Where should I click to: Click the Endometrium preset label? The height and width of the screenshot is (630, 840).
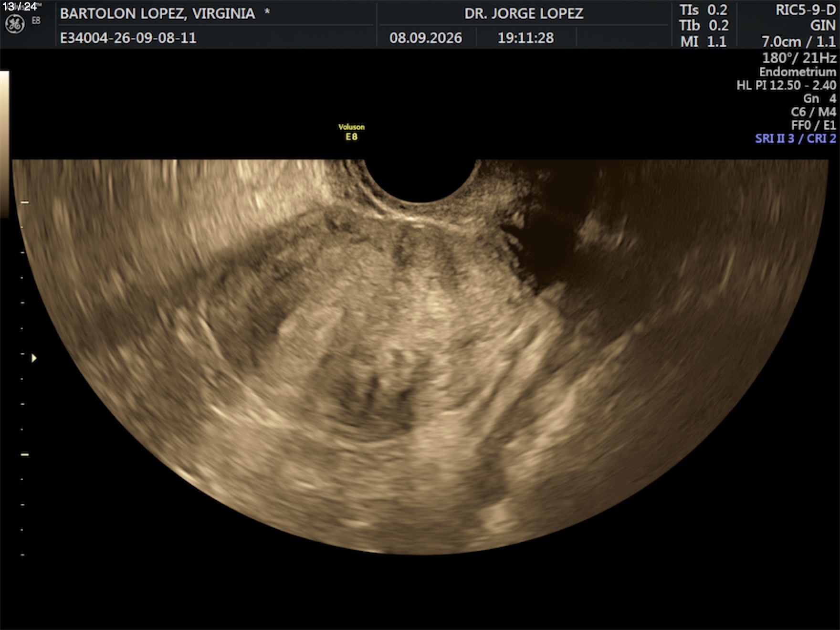pos(798,72)
